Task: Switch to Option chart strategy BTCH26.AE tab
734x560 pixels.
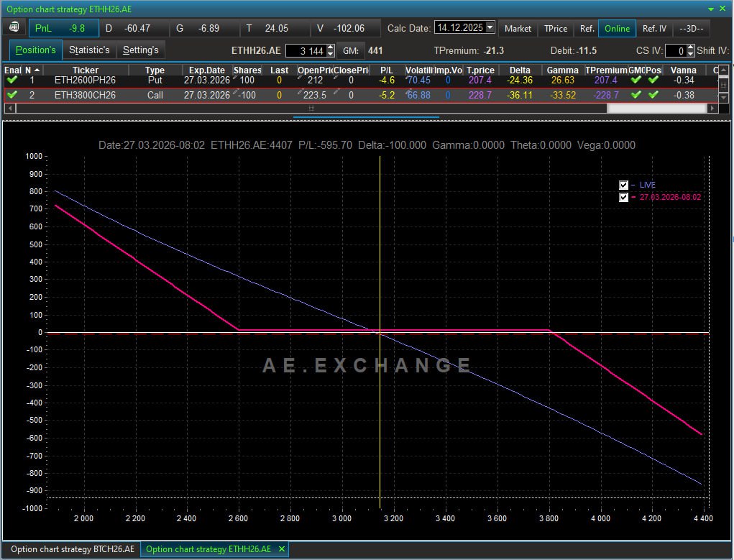Action: click(x=72, y=549)
